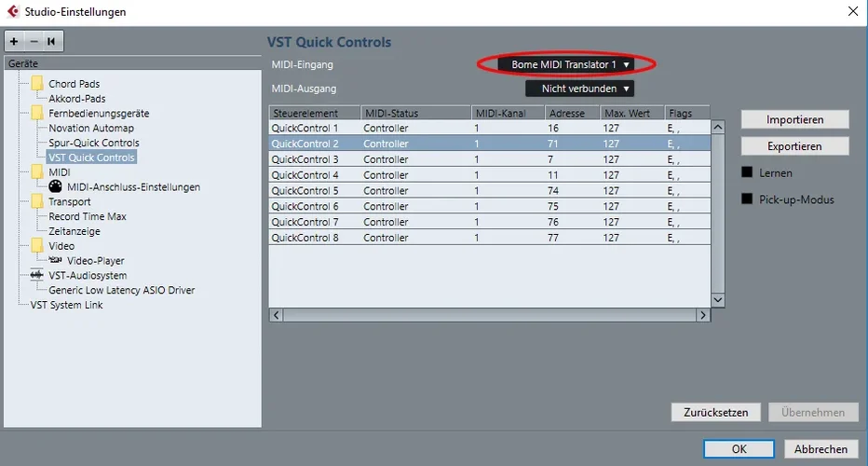Viewport: 868px width, 466px height.
Task: Select Zeitanzeige entry
Action: [75, 231]
